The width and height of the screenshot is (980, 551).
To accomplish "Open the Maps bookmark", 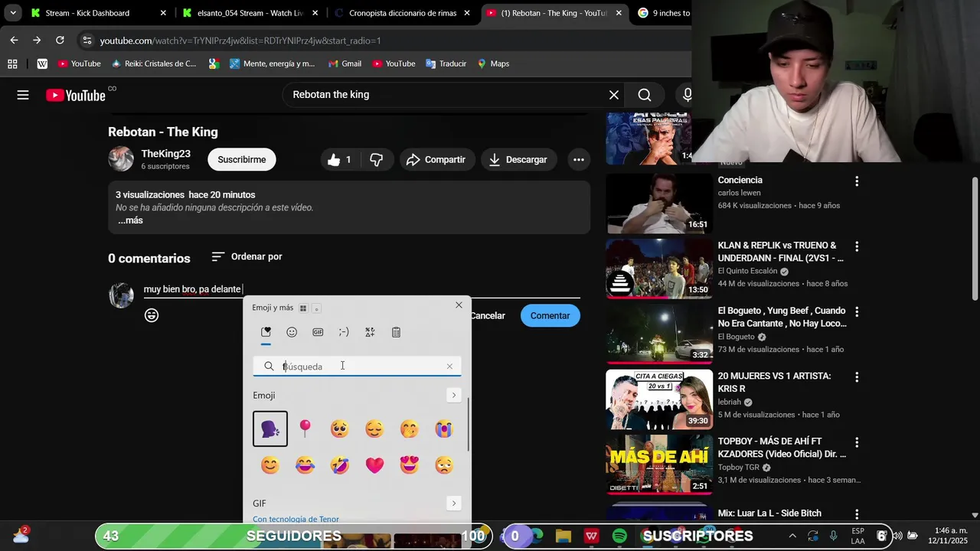I will (493, 64).
